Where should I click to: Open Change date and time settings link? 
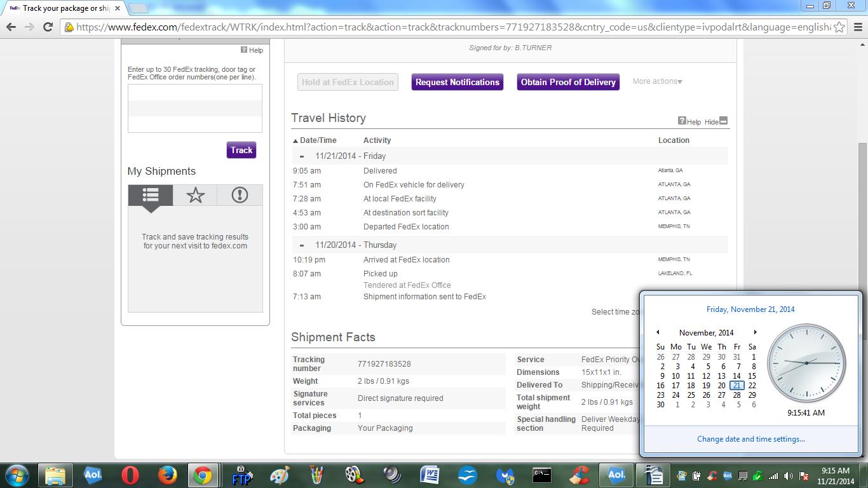[x=751, y=439]
